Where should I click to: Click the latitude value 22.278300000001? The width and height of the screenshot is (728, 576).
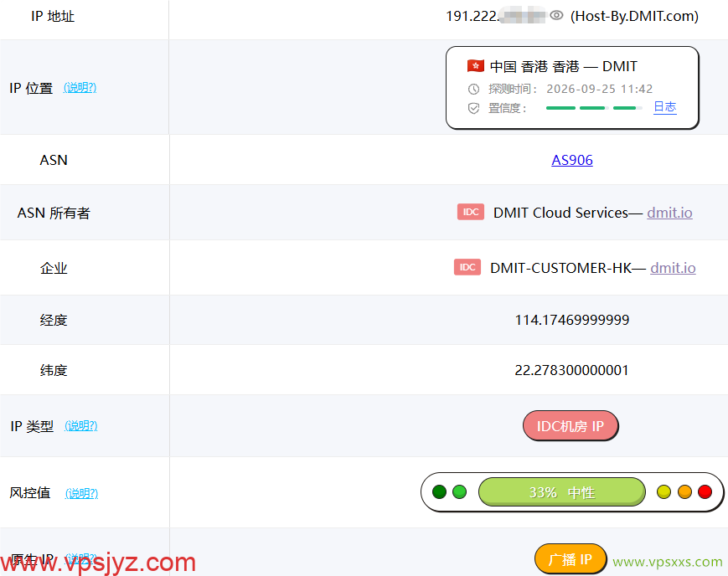click(x=571, y=370)
